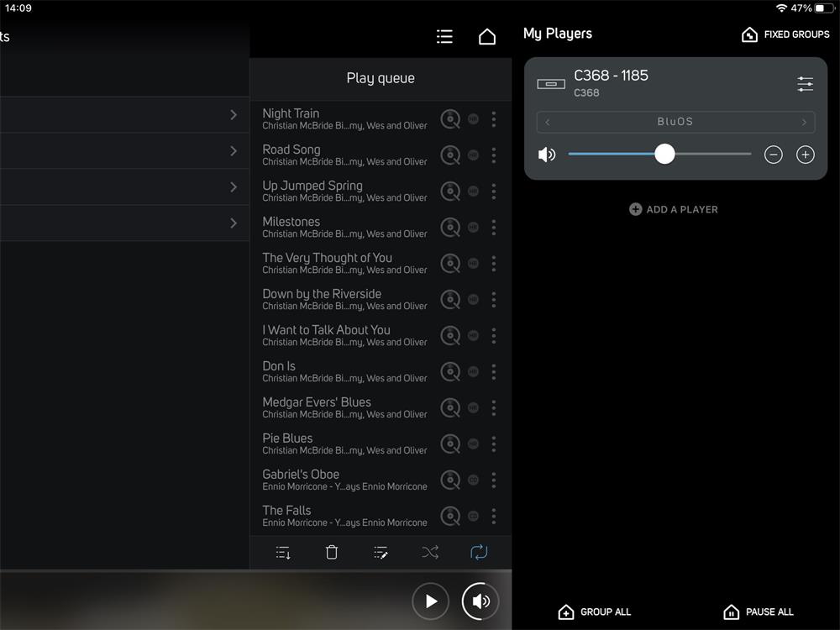The width and height of the screenshot is (840, 630).
Task: Select Milestones in play queue
Action: tap(344, 227)
